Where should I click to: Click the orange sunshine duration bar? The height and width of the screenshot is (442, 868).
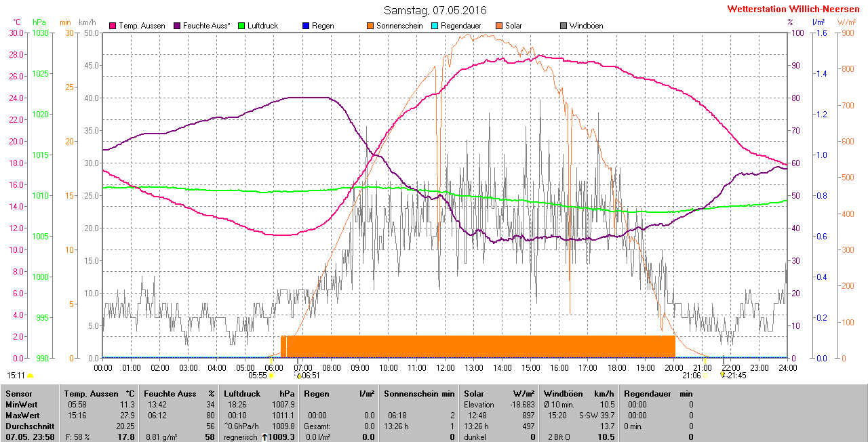click(x=478, y=346)
